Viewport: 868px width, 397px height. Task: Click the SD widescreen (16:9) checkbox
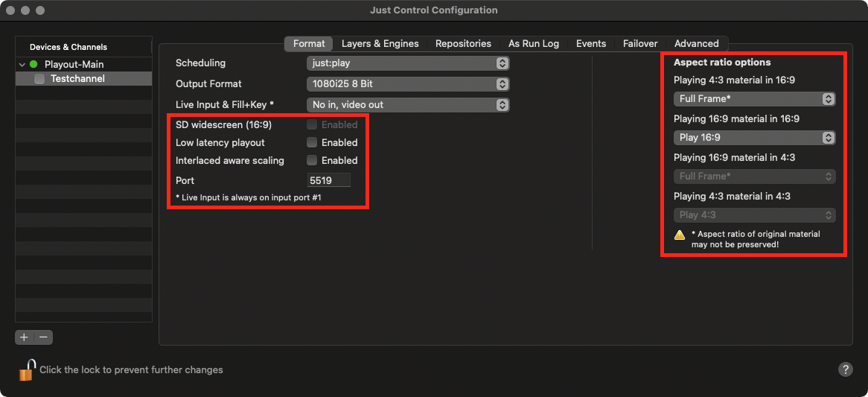312,124
